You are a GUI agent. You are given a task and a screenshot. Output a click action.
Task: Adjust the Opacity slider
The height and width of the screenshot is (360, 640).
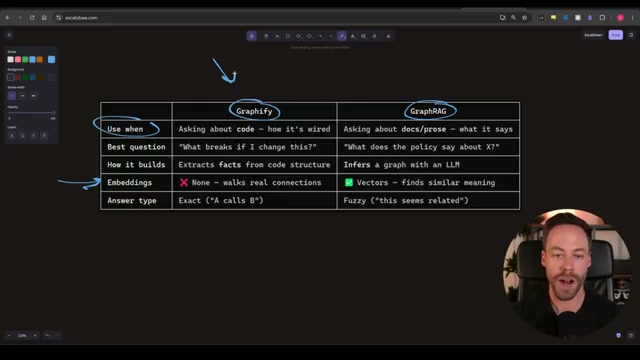[31, 113]
